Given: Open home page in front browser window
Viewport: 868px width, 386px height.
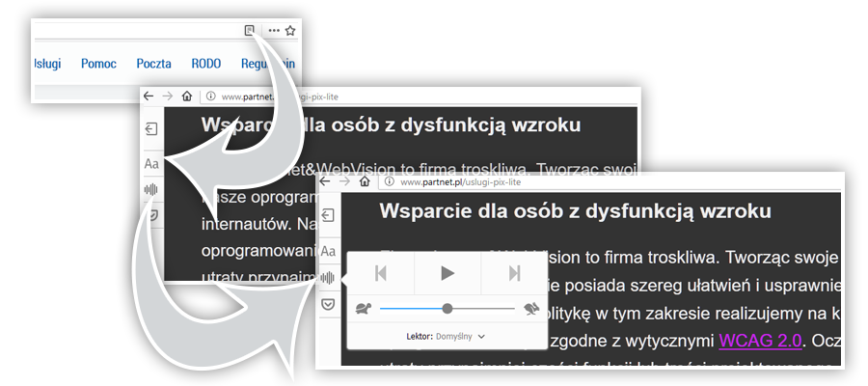Looking at the screenshot, I should [x=365, y=181].
